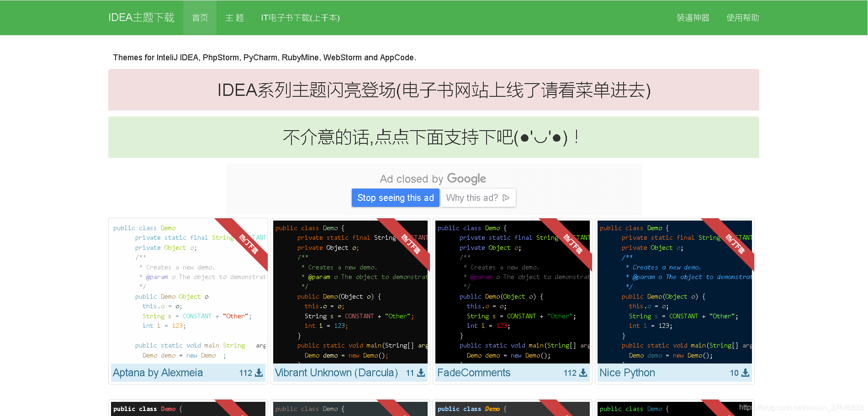The height and width of the screenshot is (416, 868).
Task: View Vibrant Unknown Darcula code preview thumbnail
Action: click(350, 292)
